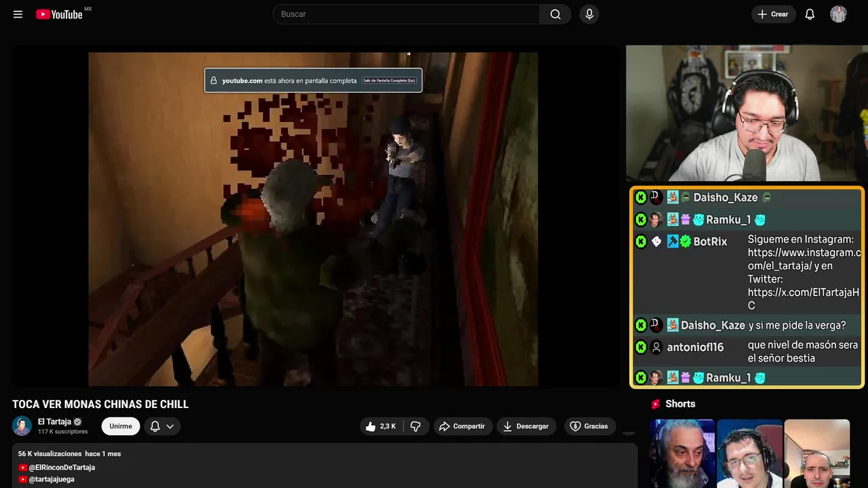868x488 pixels.
Task: Click the magnifier search button
Action: [x=555, y=14]
